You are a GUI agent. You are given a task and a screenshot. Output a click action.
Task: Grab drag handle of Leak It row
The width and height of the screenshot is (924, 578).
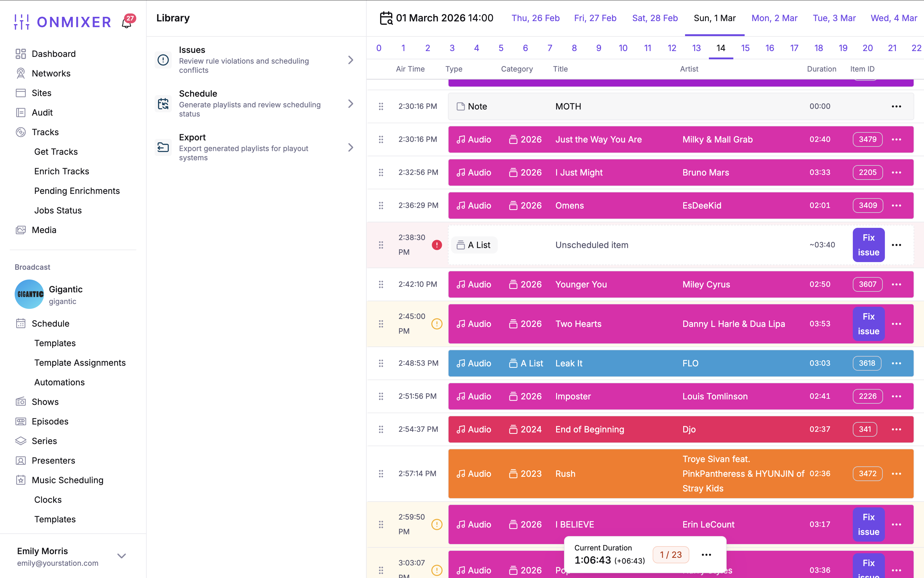pyautogui.click(x=381, y=363)
